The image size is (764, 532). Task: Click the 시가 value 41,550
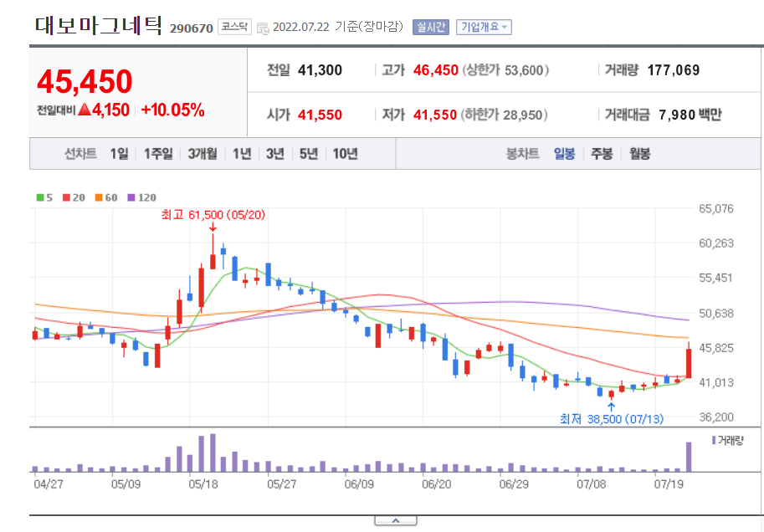[320, 115]
